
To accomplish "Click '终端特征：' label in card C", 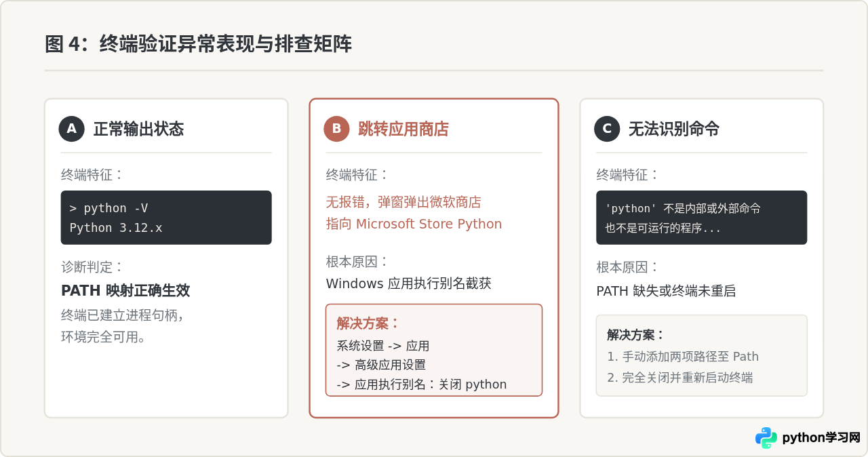I will click(x=628, y=175).
